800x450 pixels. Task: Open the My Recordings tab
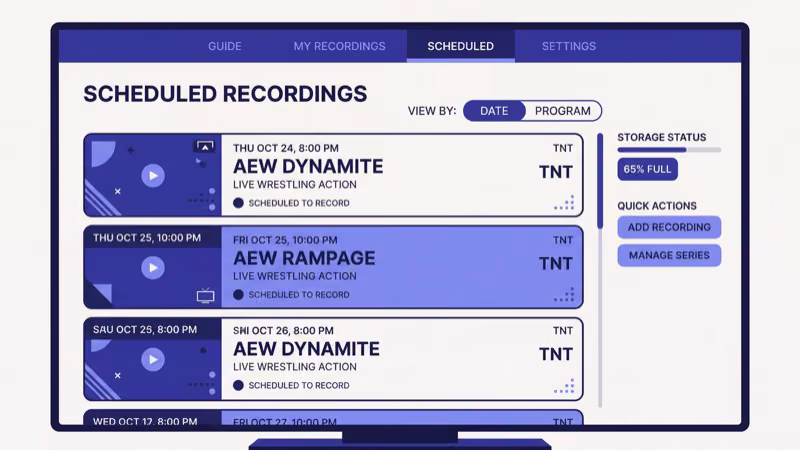339,46
